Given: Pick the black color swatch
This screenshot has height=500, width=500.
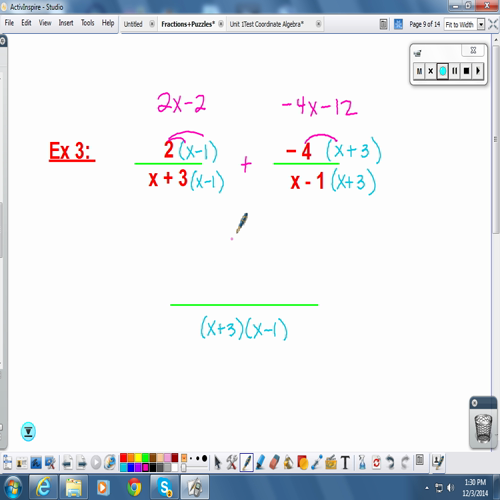Looking at the screenshot, I should coord(153,468).
